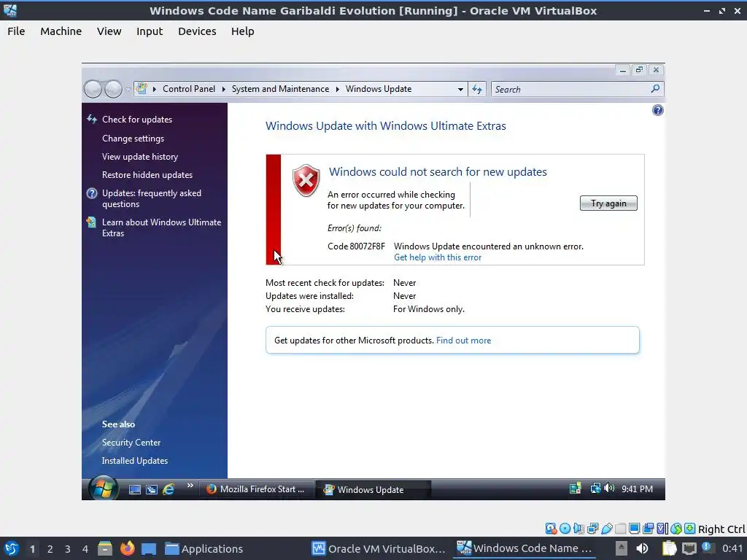
Task: Switch to workspace 2 on host panel
Action: click(50, 549)
